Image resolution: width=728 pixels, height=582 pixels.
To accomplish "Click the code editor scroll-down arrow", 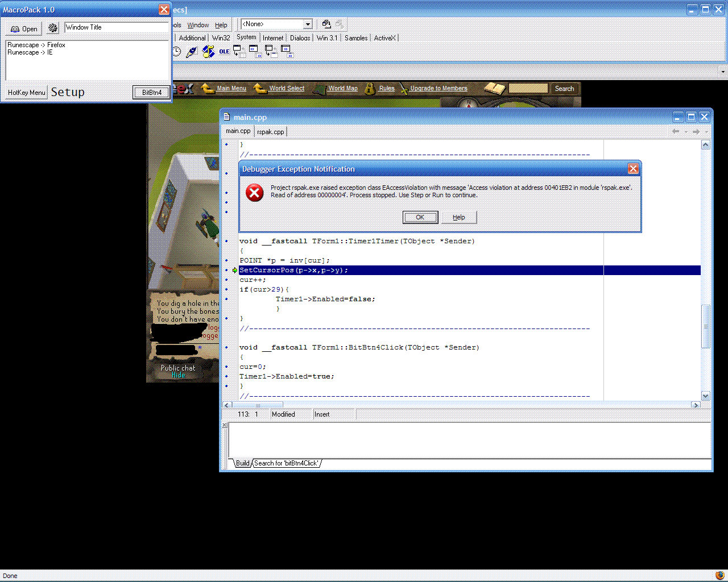I will (x=706, y=396).
